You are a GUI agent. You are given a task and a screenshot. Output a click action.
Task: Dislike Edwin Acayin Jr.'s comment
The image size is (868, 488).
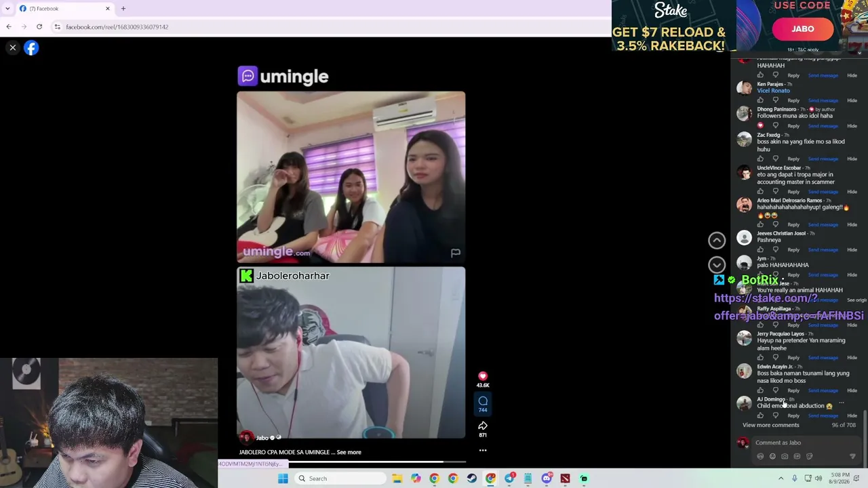[x=776, y=390]
